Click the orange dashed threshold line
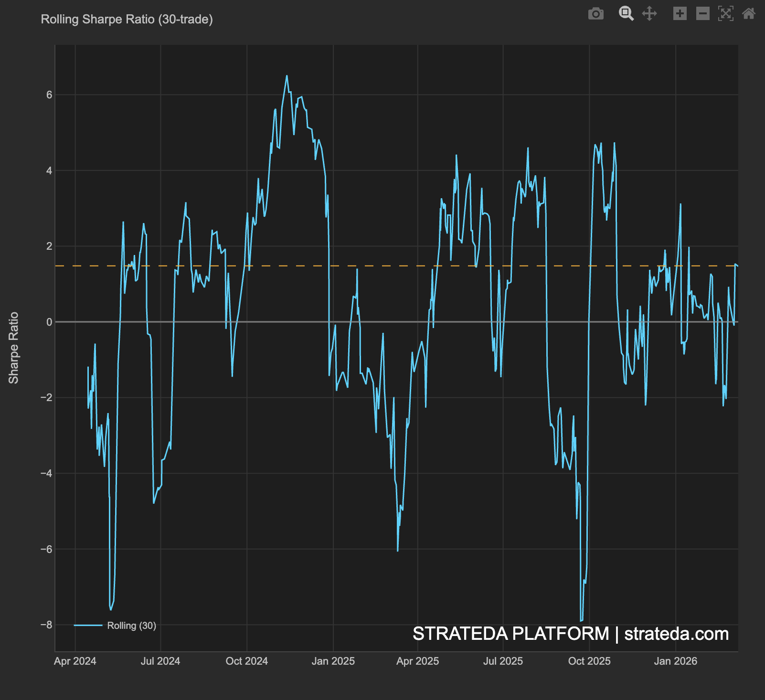The width and height of the screenshot is (765, 700). pyautogui.click(x=382, y=266)
